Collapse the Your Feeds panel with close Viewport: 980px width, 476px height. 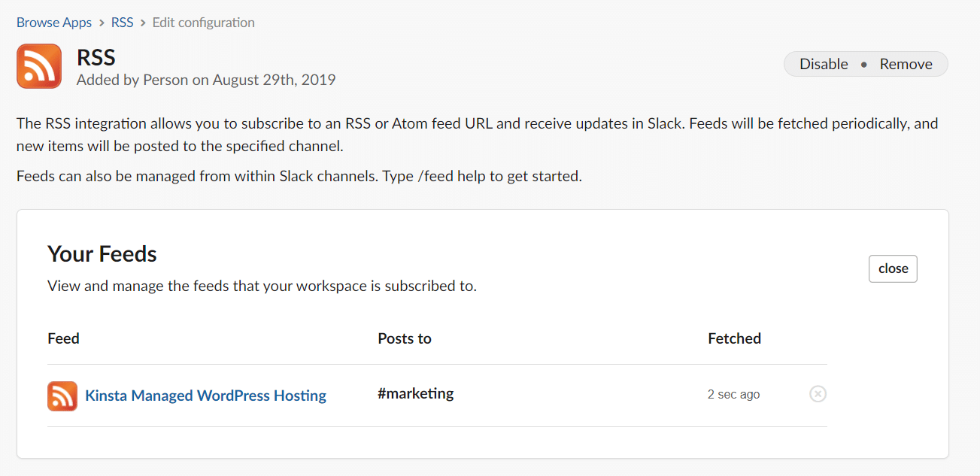coord(893,268)
